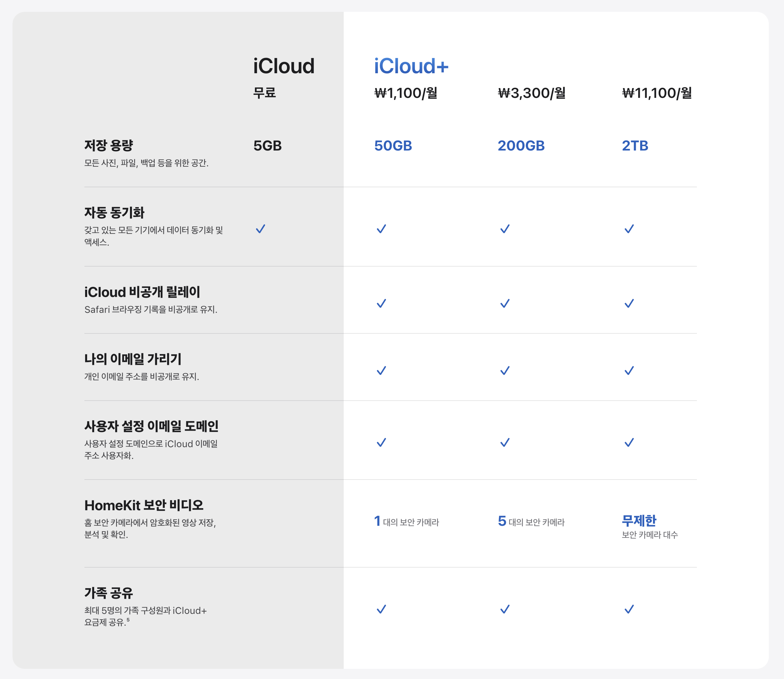Click the blue iCloud+ heading

pos(411,66)
